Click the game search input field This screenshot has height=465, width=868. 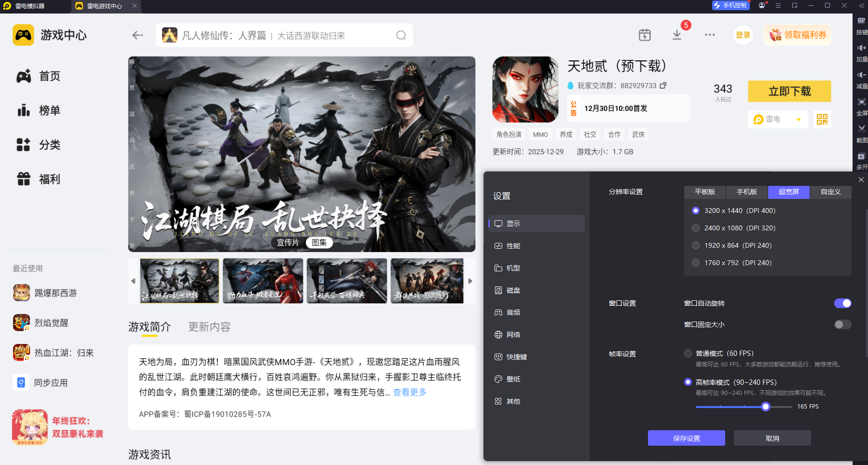[x=284, y=35]
